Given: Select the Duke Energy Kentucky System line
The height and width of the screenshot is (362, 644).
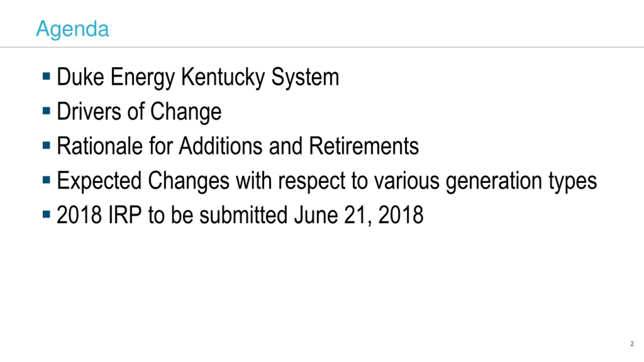Looking at the screenshot, I should (198, 77).
